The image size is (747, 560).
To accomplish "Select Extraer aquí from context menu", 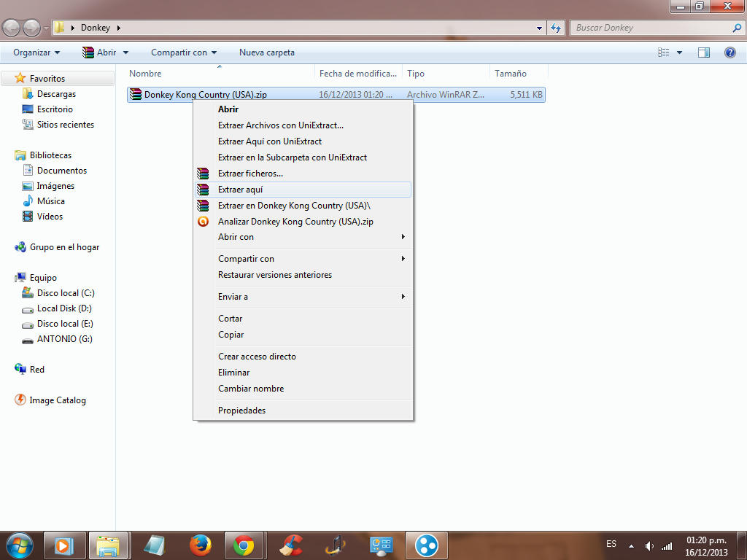I will (240, 190).
